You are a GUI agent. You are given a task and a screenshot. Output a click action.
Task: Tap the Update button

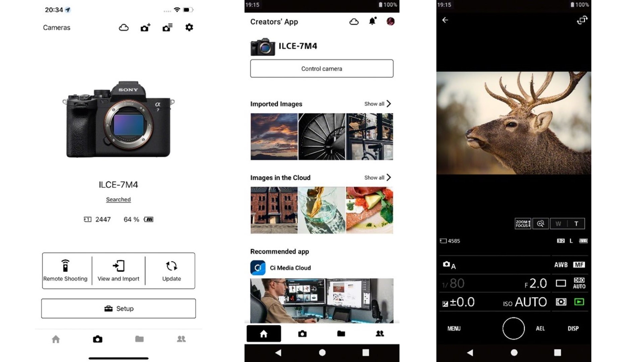point(171,270)
